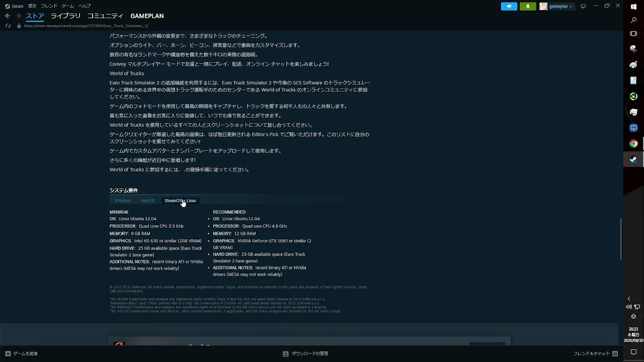The height and width of the screenshot is (362, 644).
Task: Switch to the ライブラリ tab
Action: coord(65,16)
